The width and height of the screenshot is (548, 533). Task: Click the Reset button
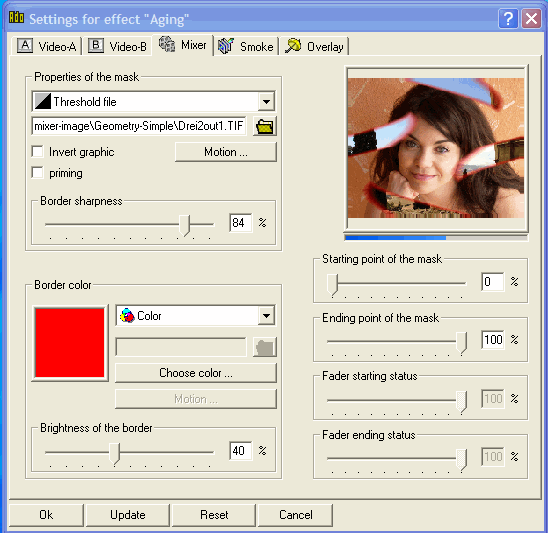click(x=214, y=515)
